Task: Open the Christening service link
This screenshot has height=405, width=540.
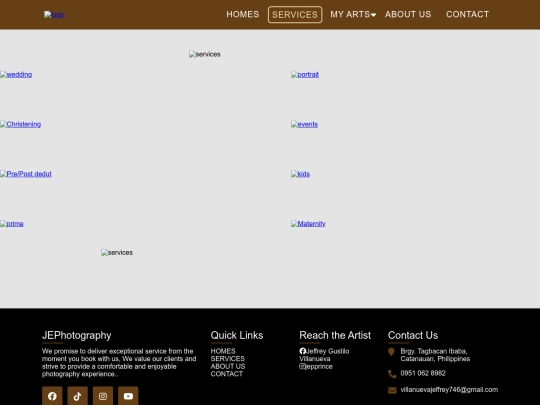Action: point(21,124)
